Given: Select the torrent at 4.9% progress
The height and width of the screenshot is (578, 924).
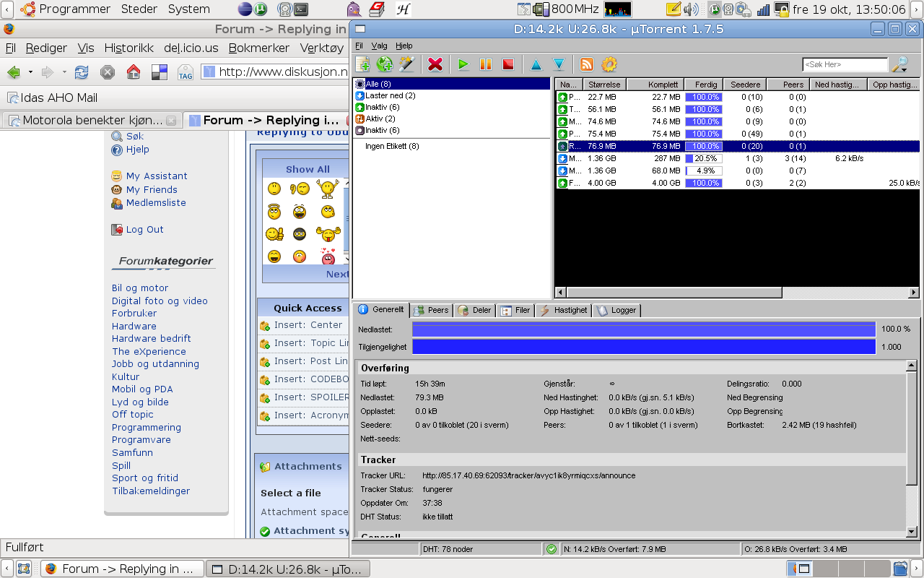Looking at the screenshot, I should (x=737, y=171).
